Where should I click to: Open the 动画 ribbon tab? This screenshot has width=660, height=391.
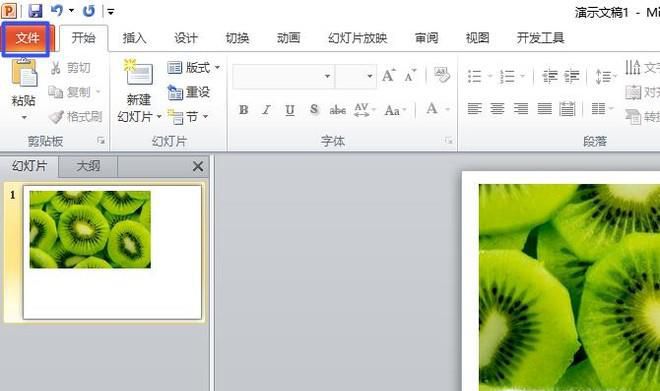288,38
